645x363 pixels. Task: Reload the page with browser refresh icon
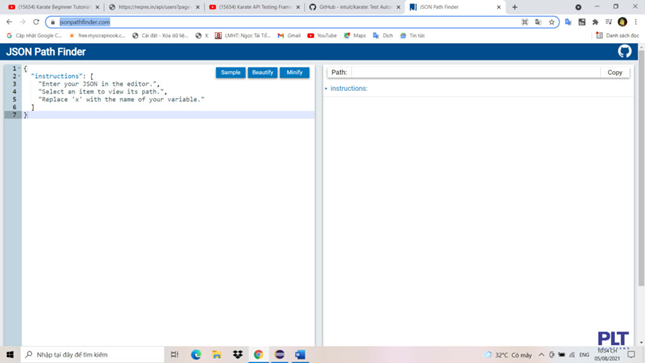coord(36,22)
